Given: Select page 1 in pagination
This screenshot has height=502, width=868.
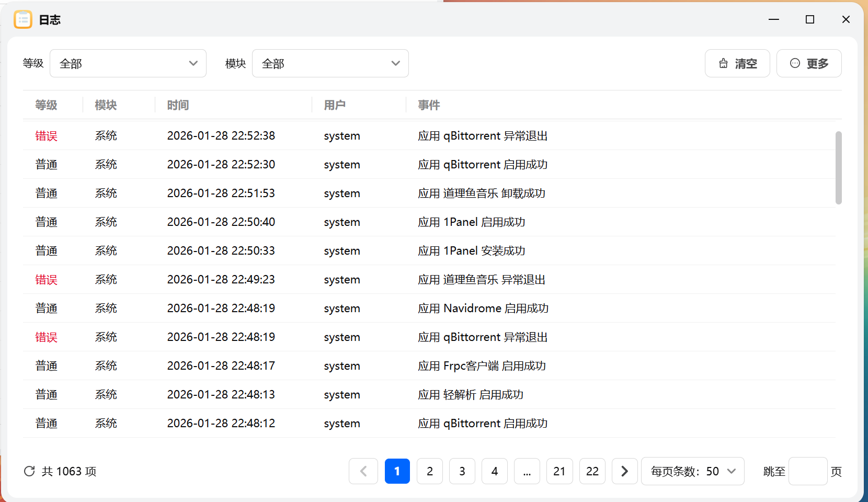Looking at the screenshot, I should coord(397,471).
